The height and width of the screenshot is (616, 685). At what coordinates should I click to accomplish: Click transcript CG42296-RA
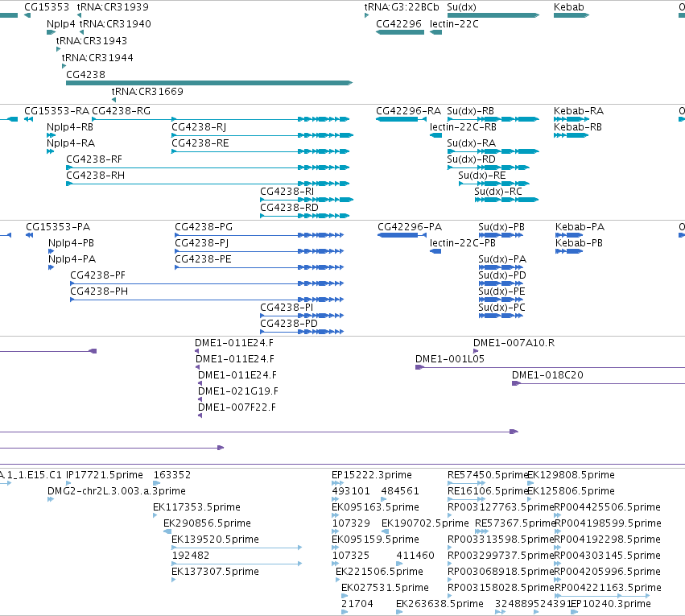tap(408, 111)
